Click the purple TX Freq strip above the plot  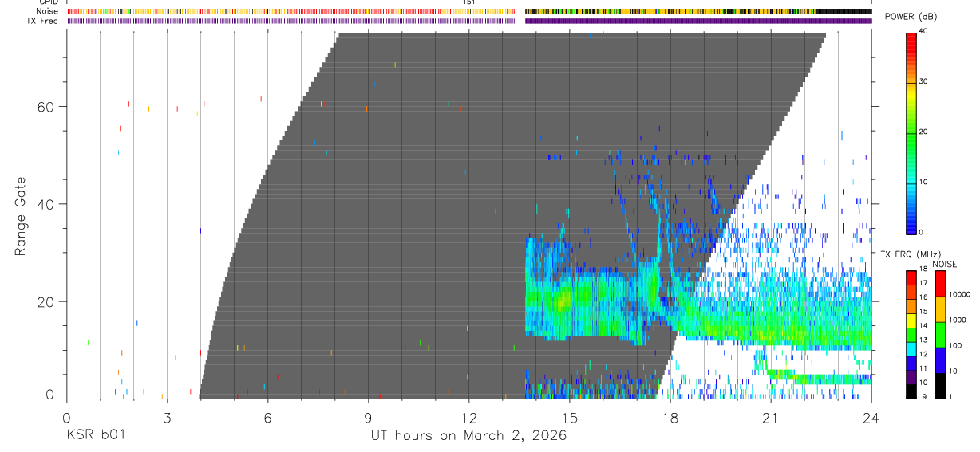pos(469,21)
